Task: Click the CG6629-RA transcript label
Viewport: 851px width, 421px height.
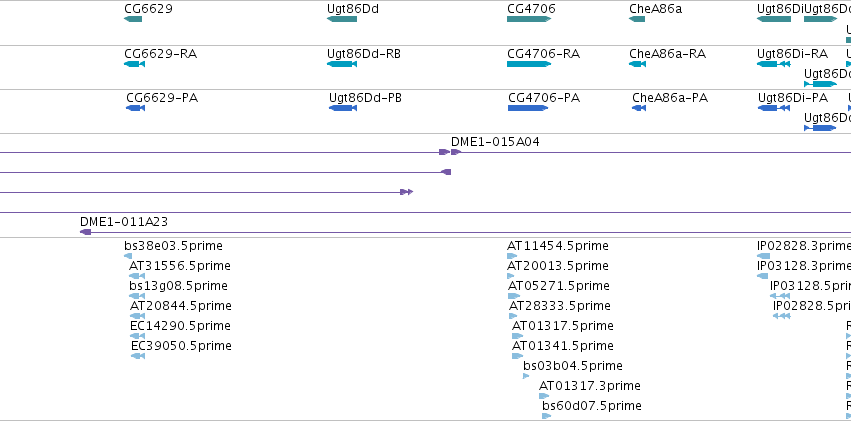Action: [161, 54]
